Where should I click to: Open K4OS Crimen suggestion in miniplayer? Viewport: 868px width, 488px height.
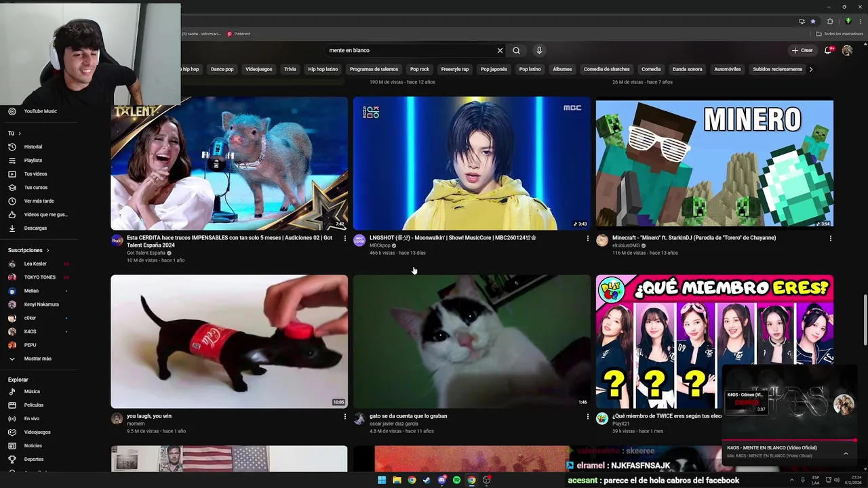coord(746,401)
